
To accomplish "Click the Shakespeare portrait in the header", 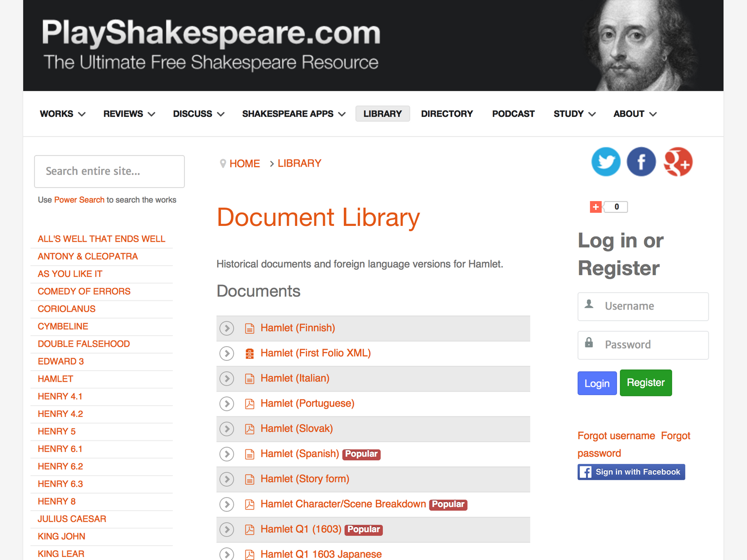I will tap(641, 45).
